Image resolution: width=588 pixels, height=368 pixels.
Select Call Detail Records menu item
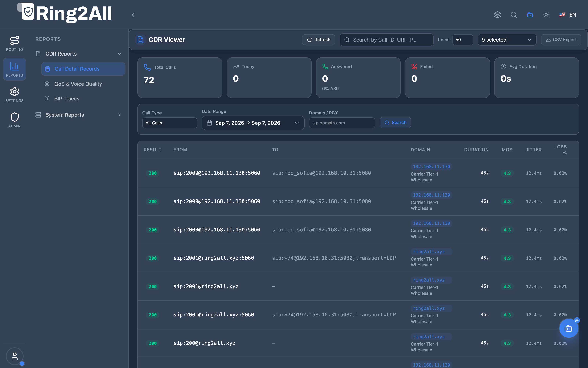click(x=83, y=69)
